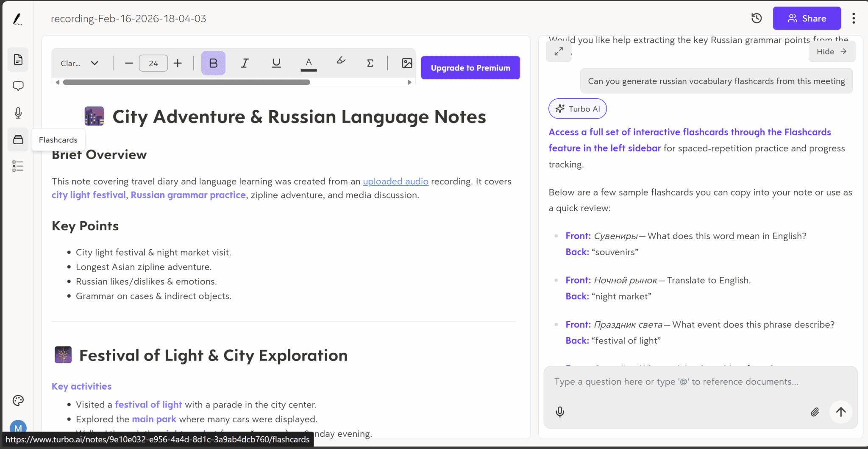Screen dimensions: 868x449
Task: Select the microphone recording icon in sidebar
Action: tap(18, 112)
